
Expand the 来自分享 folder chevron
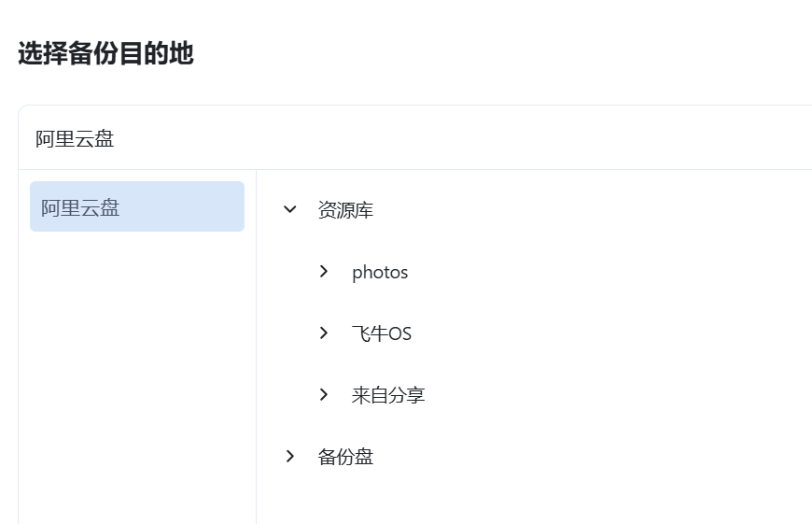pyautogui.click(x=324, y=395)
